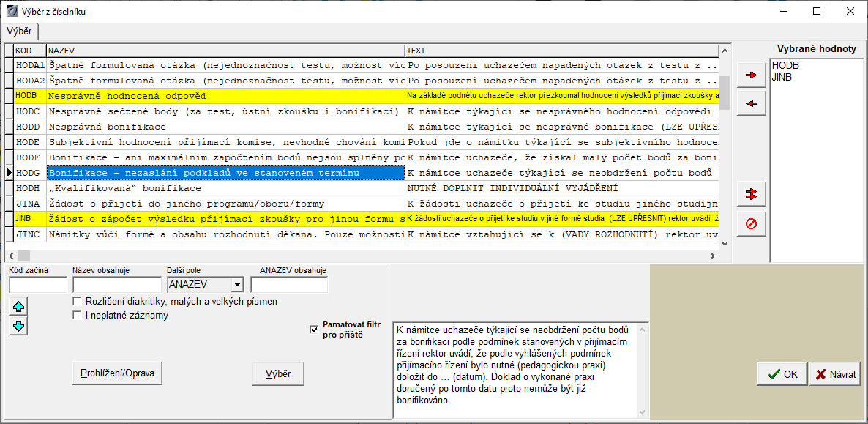Check the I neplatné záznamy box

(x=77, y=316)
